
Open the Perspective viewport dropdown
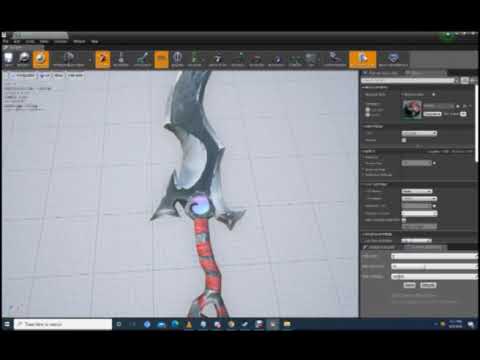23,76
